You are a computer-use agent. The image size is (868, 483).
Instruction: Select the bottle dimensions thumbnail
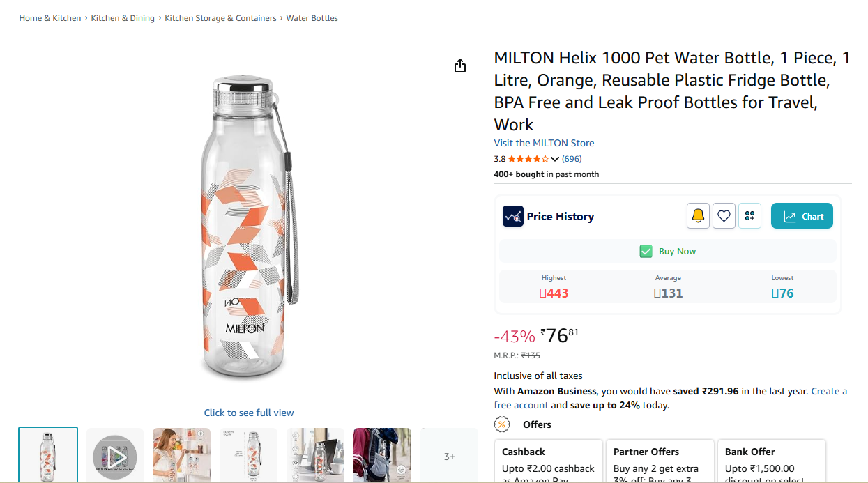[248, 455]
